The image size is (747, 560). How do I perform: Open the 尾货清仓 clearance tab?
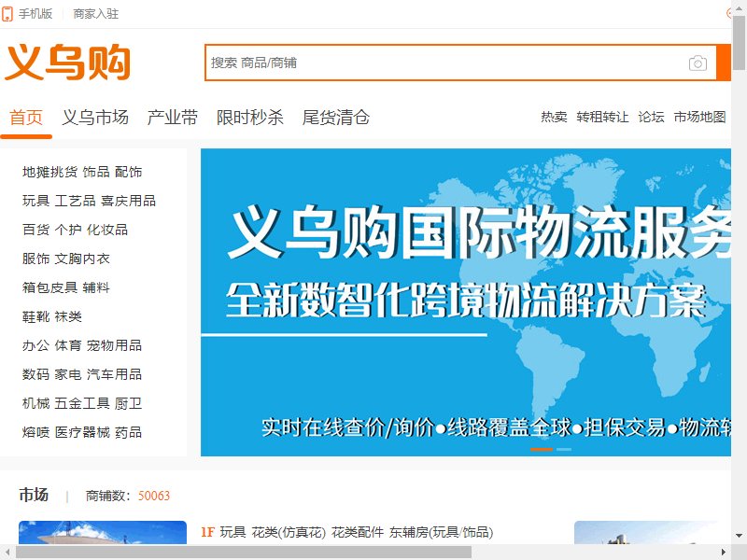(336, 118)
